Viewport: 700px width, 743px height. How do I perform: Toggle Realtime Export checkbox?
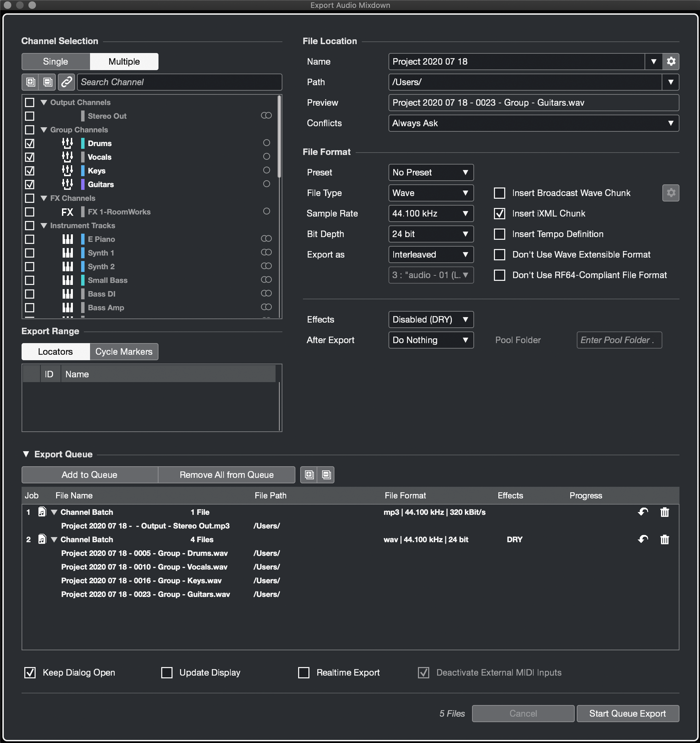[304, 673]
